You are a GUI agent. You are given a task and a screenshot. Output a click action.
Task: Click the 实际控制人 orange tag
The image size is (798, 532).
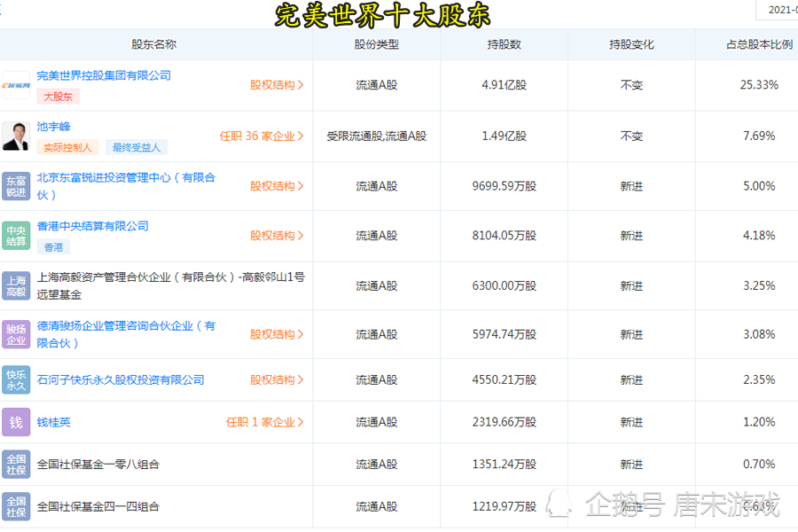pyautogui.click(x=67, y=148)
